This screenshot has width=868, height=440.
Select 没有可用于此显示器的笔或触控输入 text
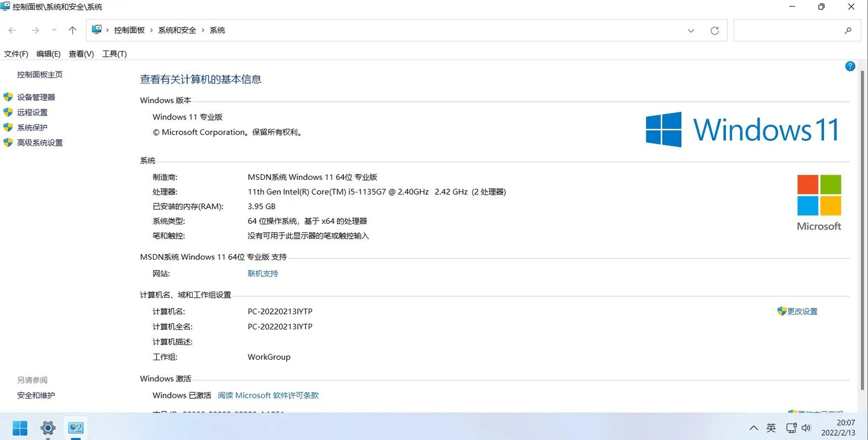308,236
